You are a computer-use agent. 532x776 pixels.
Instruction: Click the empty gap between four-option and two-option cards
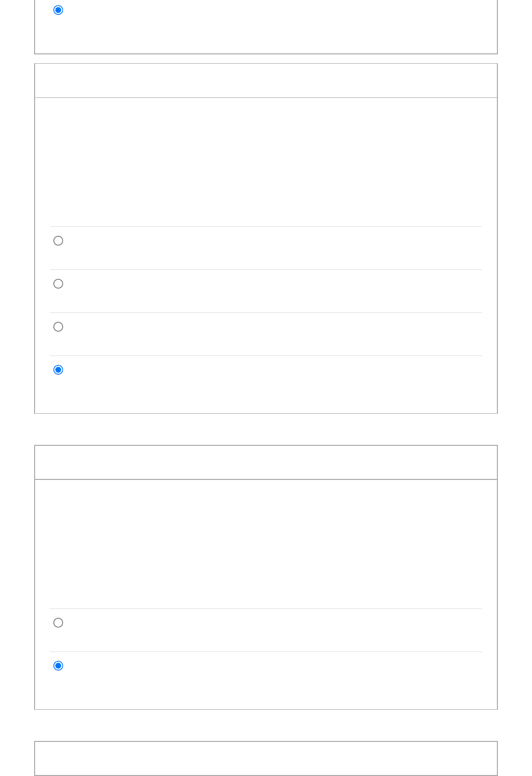(x=266, y=429)
